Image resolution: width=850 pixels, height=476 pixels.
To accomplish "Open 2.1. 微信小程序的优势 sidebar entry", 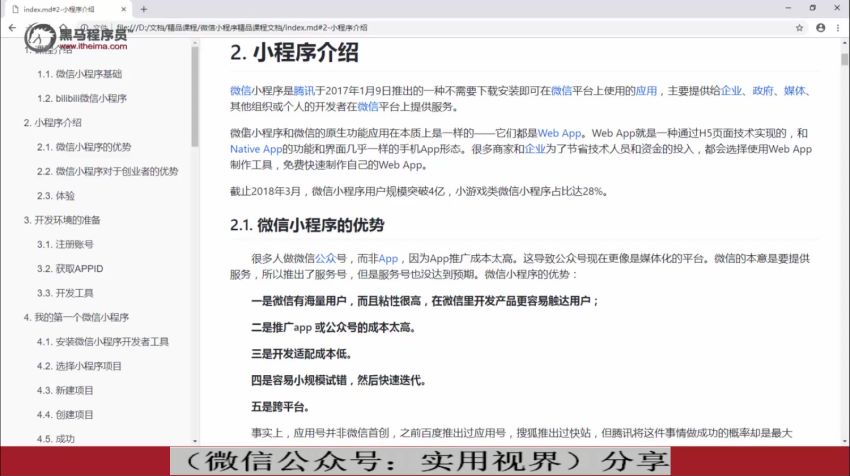I will tap(84, 147).
